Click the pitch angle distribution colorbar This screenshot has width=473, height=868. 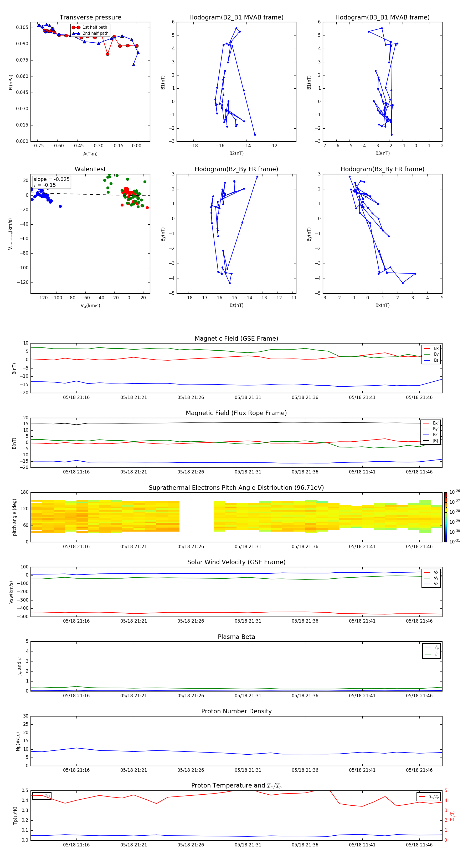445,517
